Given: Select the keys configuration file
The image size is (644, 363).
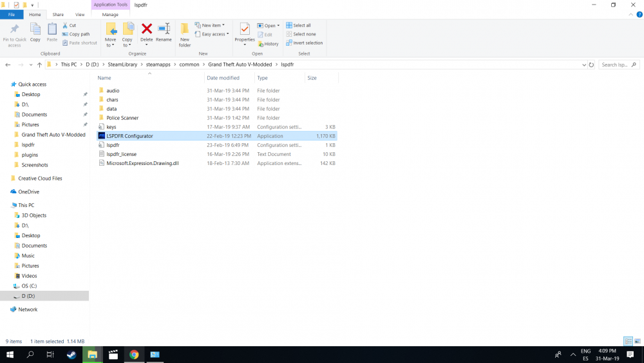Looking at the screenshot, I should pos(111,126).
